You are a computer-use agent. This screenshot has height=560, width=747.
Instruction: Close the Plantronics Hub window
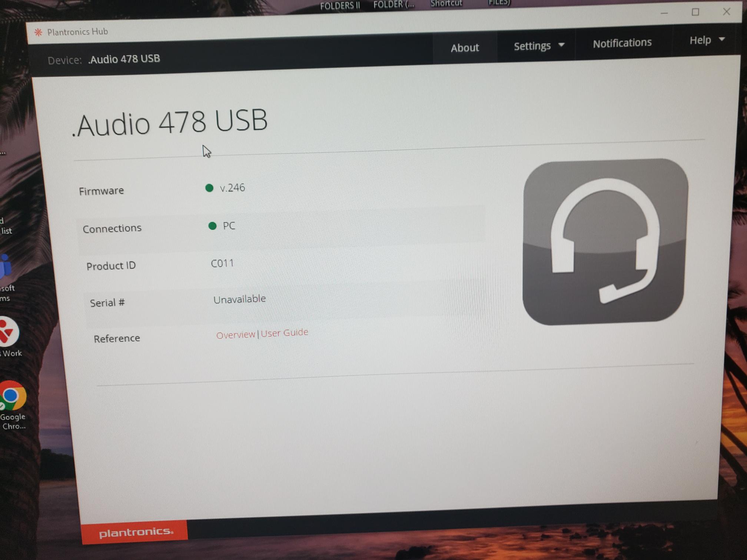(726, 11)
